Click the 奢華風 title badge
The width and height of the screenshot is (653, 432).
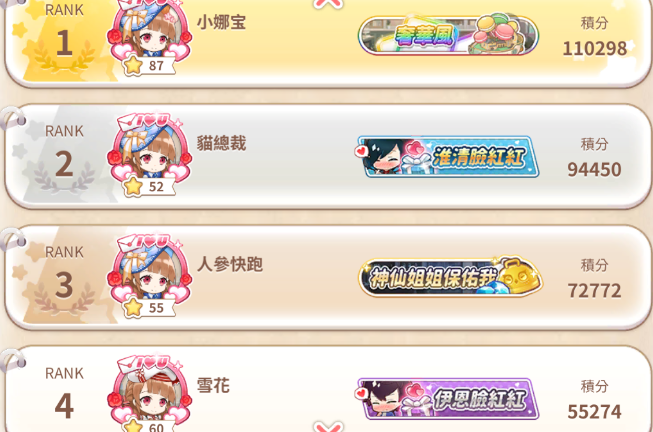[x=449, y=35]
